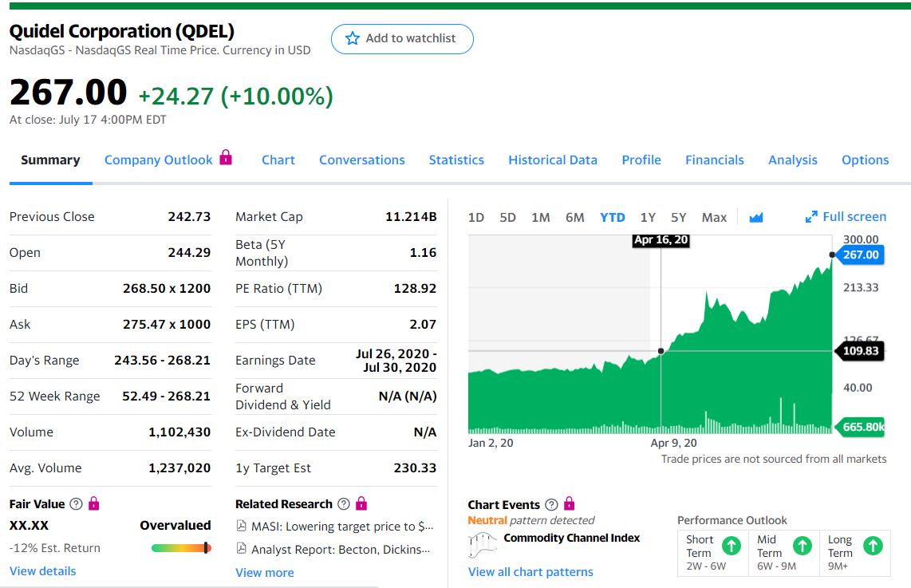Click the Related Research help question icon

(x=344, y=503)
